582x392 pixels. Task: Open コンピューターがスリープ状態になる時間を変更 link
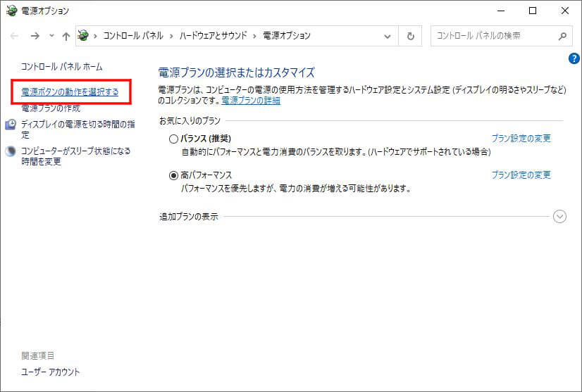click(75, 156)
